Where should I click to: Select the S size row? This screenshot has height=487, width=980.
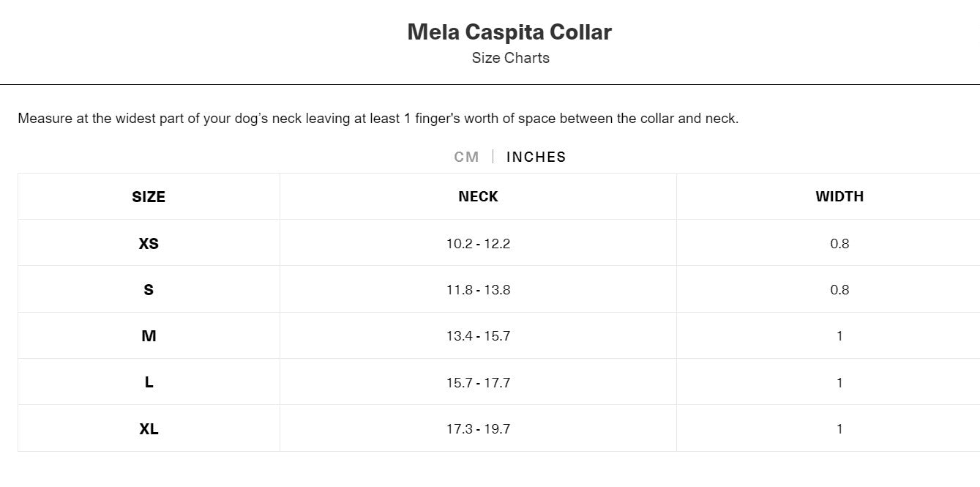pyautogui.click(x=149, y=289)
